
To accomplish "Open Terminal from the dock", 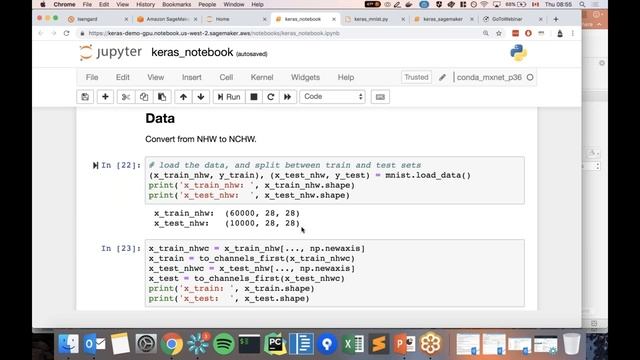I will click(249, 344).
